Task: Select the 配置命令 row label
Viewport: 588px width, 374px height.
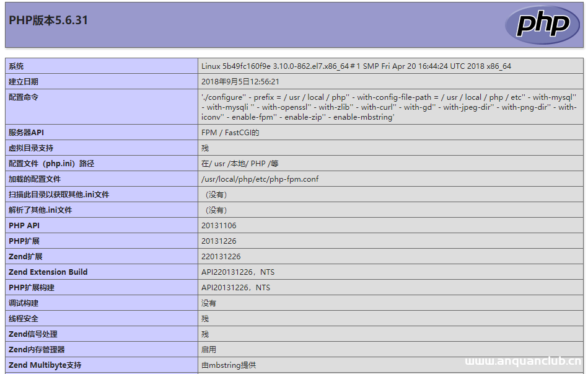Action: pyautogui.click(x=24, y=97)
